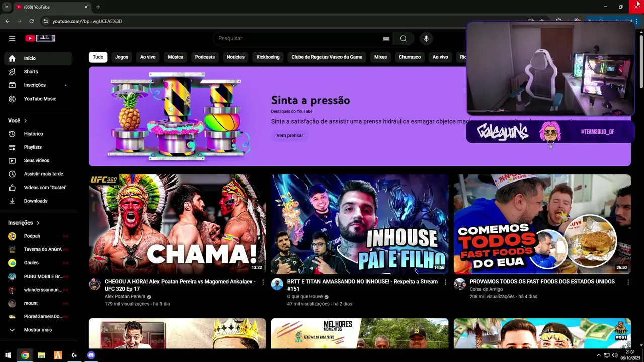644x362 pixels.
Task: View site information icon in address bar
Action: click(46, 21)
